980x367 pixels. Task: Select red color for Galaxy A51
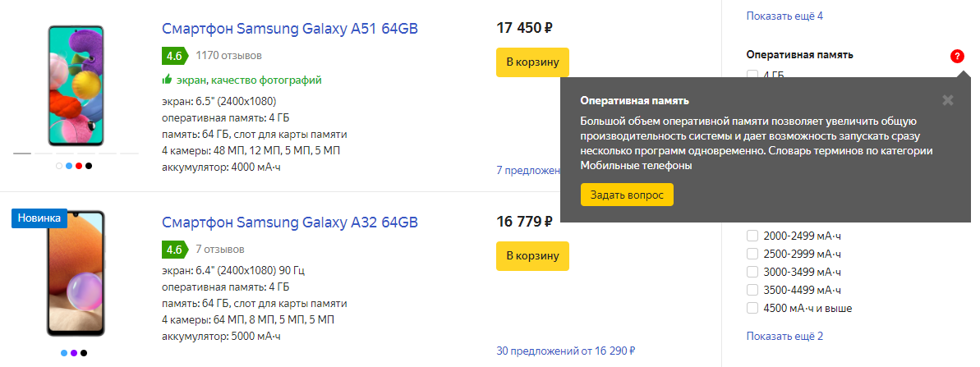[79, 166]
